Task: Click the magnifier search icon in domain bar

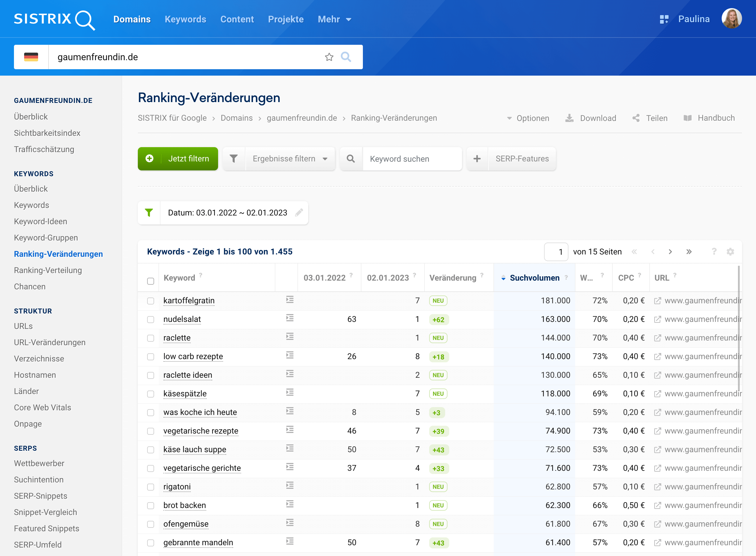Action: click(346, 57)
